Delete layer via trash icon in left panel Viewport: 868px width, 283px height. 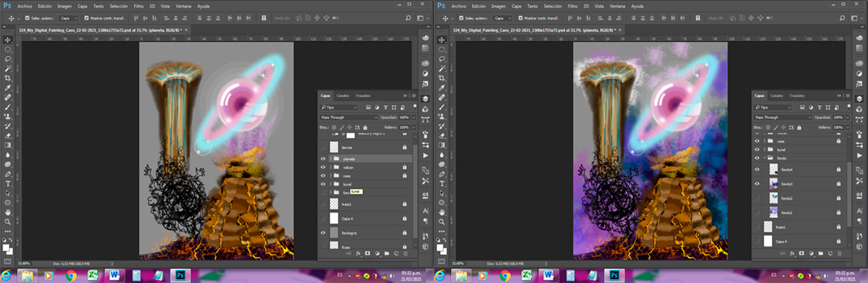point(405,252)
